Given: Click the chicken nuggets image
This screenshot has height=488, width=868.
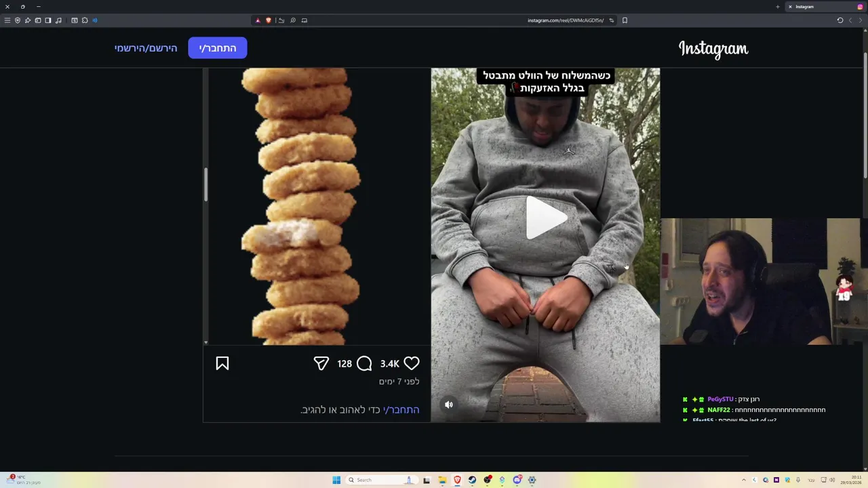Looking at the screenshot, I should click(301, 206).
